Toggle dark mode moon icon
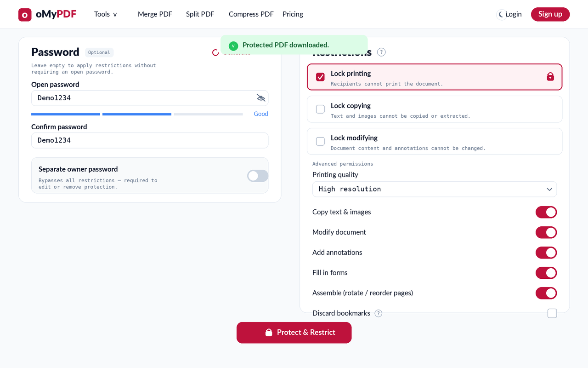588x368 pixels. (502, 15)
